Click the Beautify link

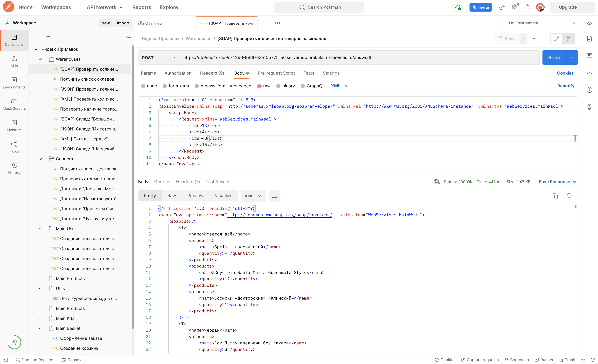pyautogui.click(x=565, y=86)
